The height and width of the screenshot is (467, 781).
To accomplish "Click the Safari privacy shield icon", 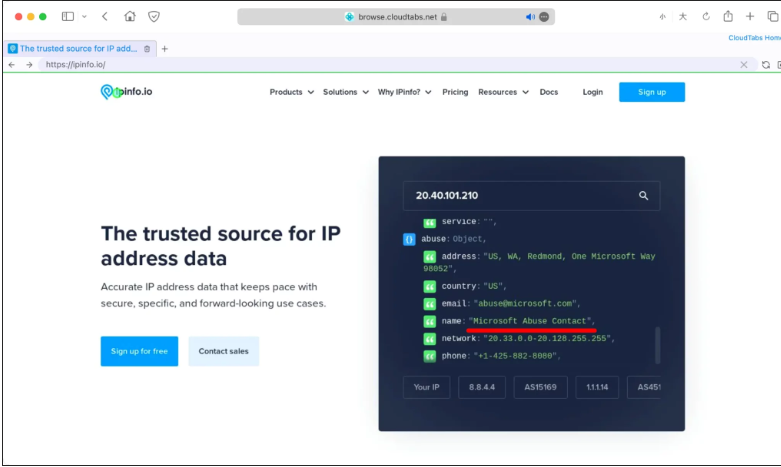I will click(x=154, y=17).
